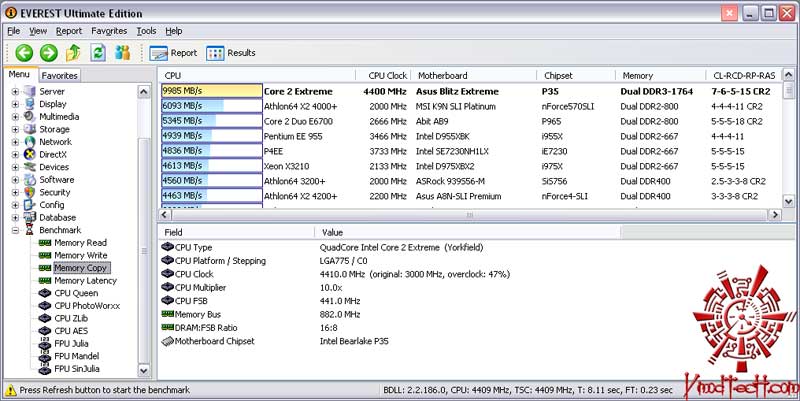Image resolution: width=800 pixels, height=401 pixels.
Task: Go forward with the green right arrow
Action: coord(49,53)
